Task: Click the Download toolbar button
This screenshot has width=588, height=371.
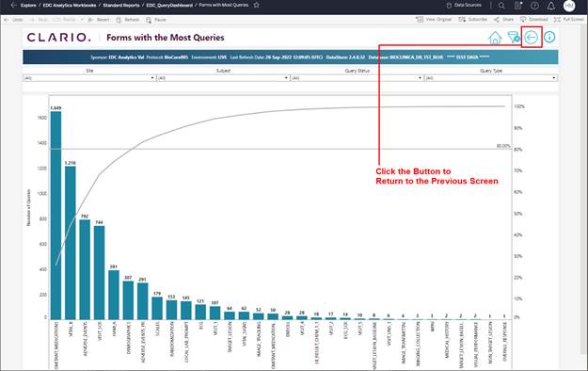Action: [x=533, y=19]
